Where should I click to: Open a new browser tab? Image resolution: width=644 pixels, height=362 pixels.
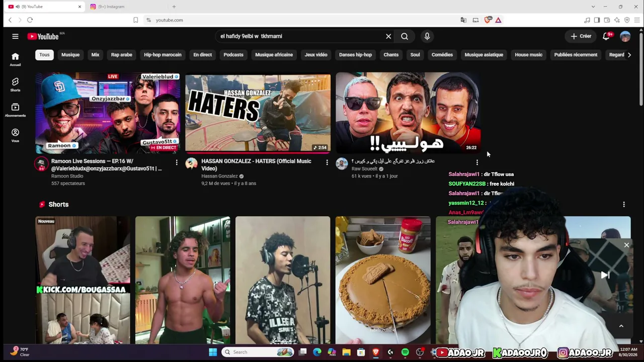pyautogui.click(x=174, y=7)
